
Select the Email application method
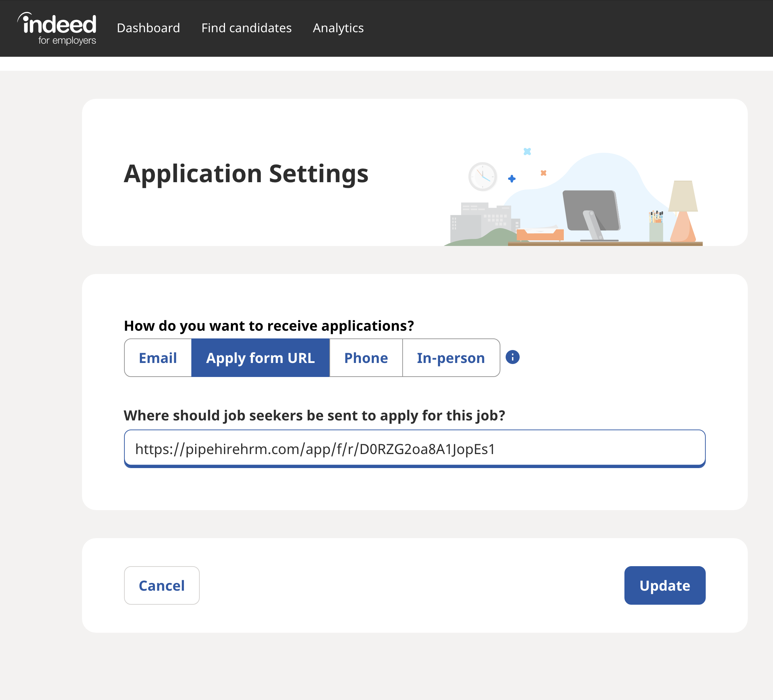(x=158, y=357)
